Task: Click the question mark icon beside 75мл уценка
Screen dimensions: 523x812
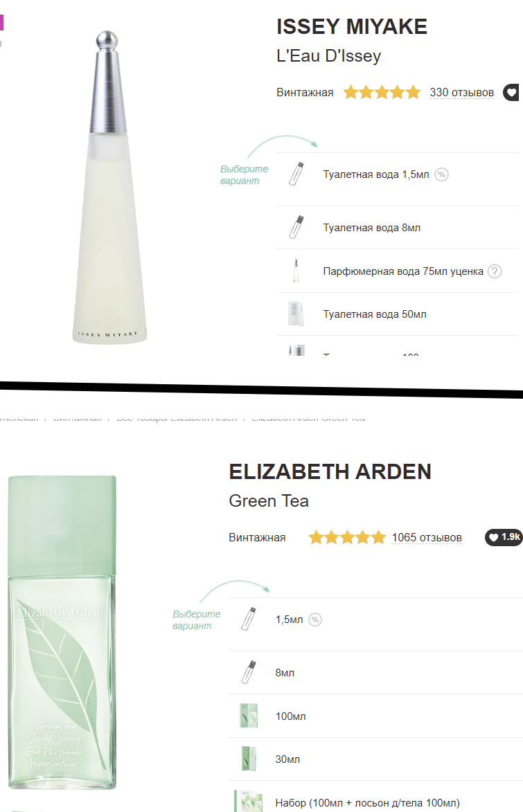Action: pyautogui.click(x=495, y=271)
